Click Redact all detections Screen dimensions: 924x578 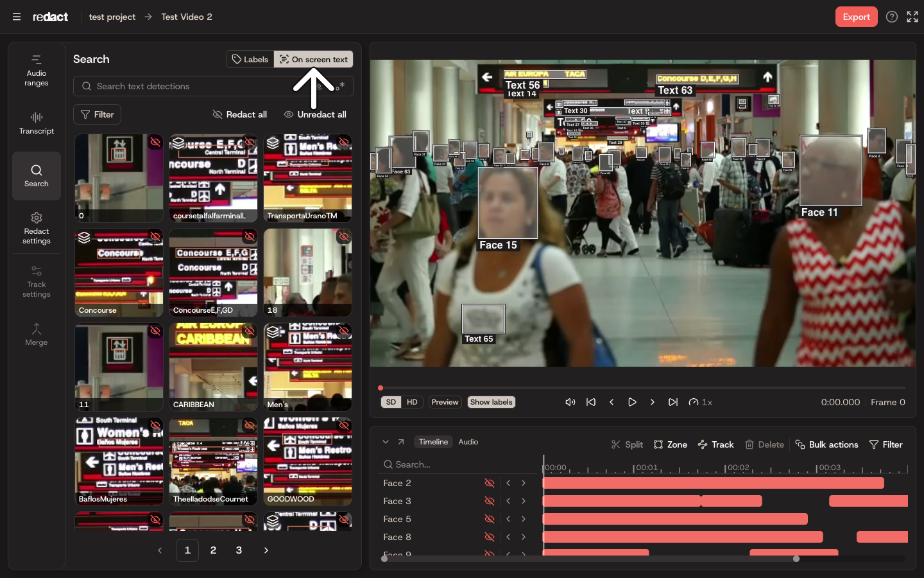coord(240,114)
